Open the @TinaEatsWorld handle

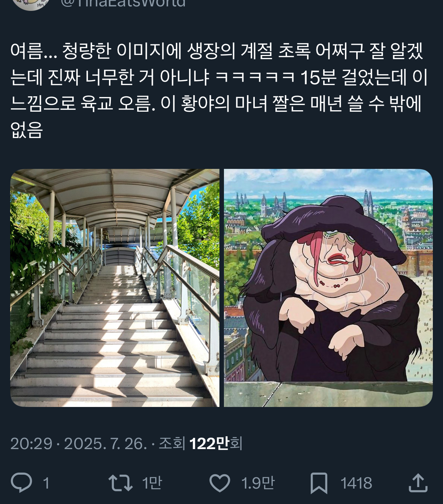tap(123, 3)
